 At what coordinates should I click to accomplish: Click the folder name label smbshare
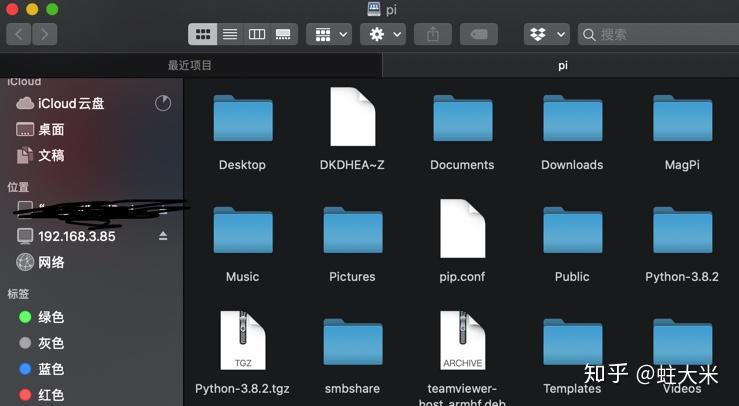pos(352,389)
